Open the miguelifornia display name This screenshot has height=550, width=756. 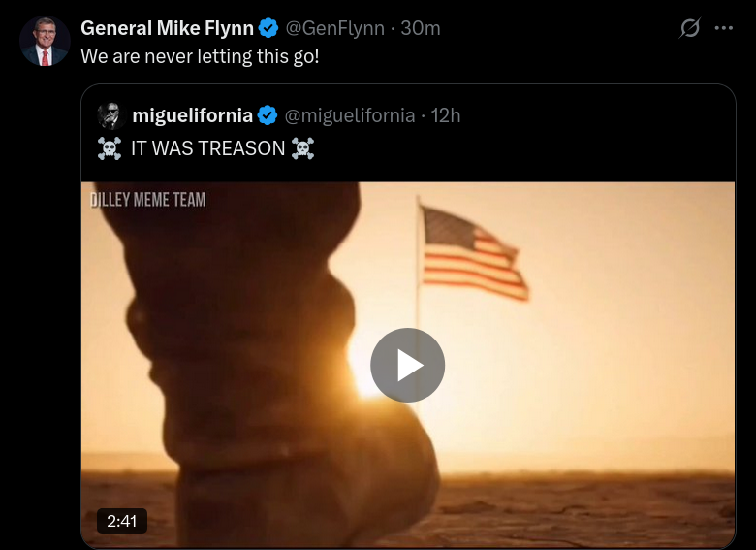192,116
